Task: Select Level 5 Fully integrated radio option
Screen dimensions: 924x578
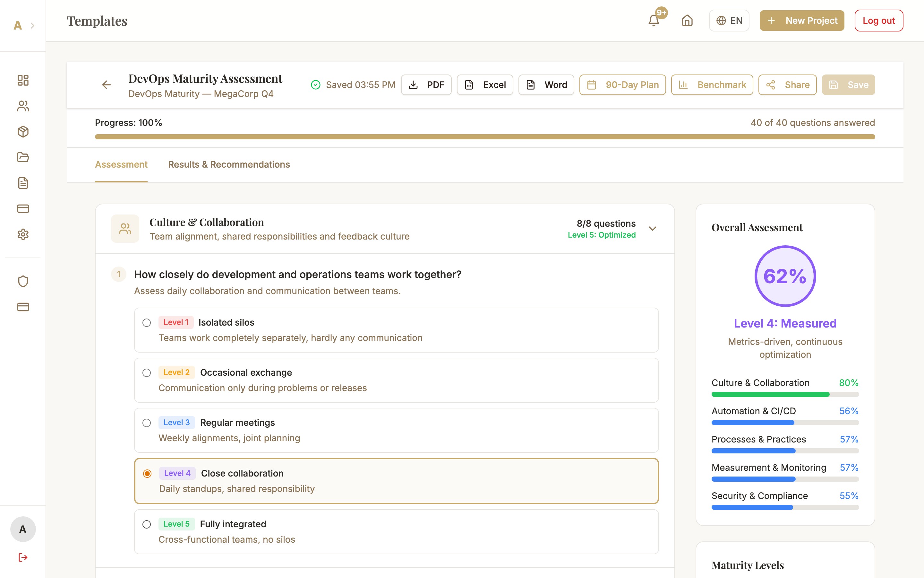Action: 147,524
